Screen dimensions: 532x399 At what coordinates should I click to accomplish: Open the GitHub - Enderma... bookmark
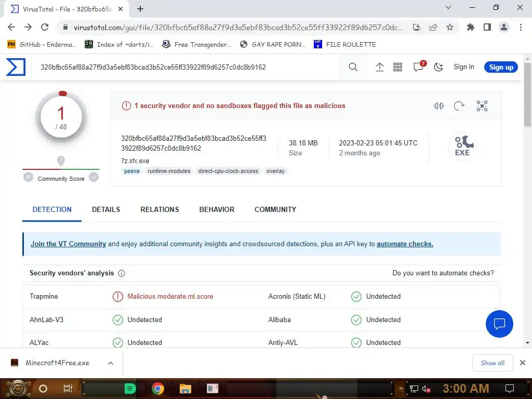point(42,45)
